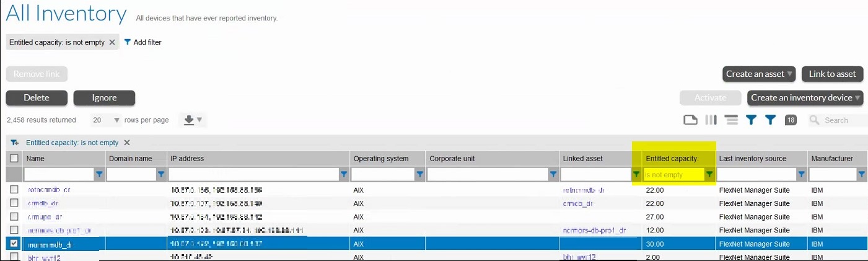Open the rows per page dropdown

tap(105, 120)
